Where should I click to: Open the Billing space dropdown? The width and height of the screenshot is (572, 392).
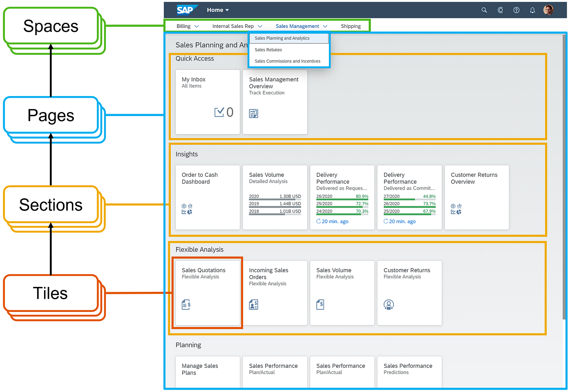(187, 26)
